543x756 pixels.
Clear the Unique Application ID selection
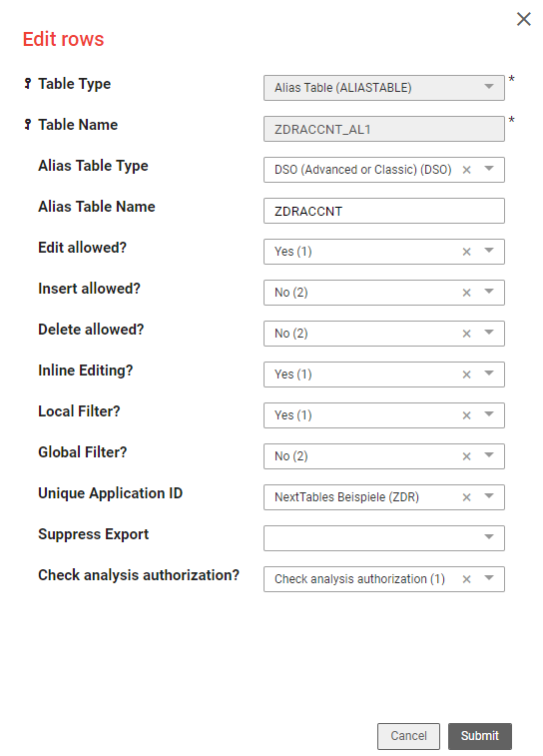(x=466, y=497)
